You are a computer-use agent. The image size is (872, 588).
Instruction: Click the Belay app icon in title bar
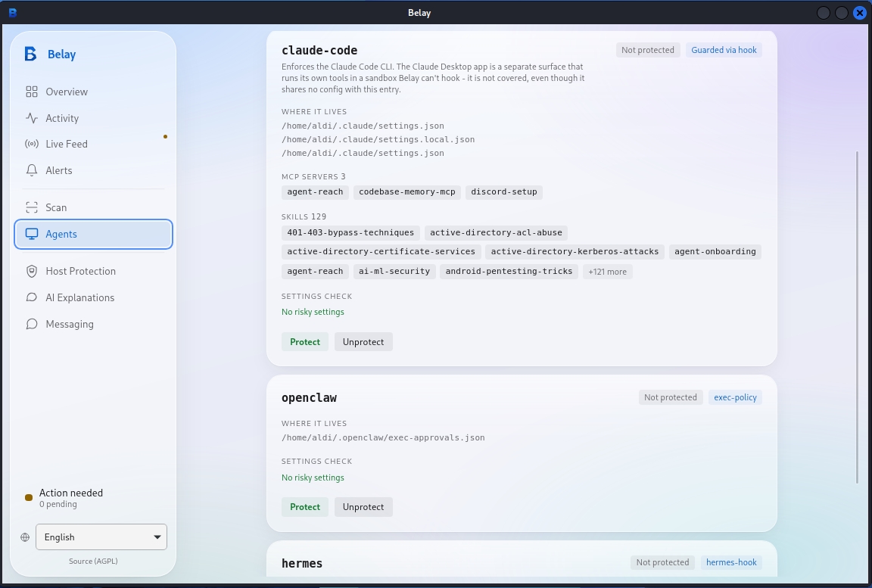click(x=13, y=12)
